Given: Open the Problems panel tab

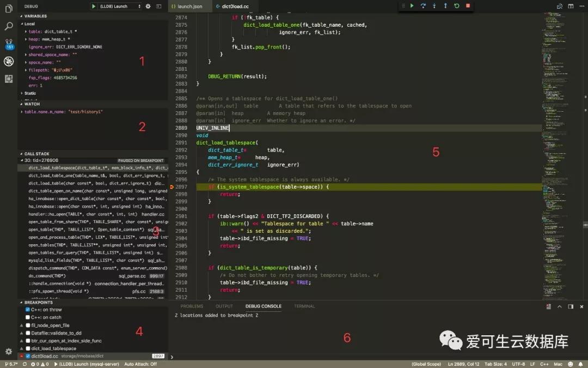Looking at the screenshot, I should click(x=192, y=306).
